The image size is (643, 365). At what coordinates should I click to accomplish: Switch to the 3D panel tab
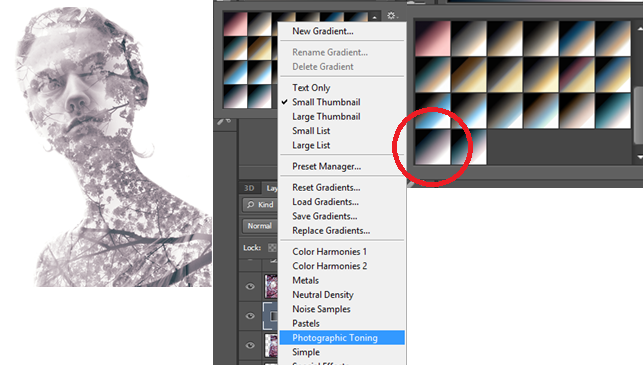(x=249, y=188)
